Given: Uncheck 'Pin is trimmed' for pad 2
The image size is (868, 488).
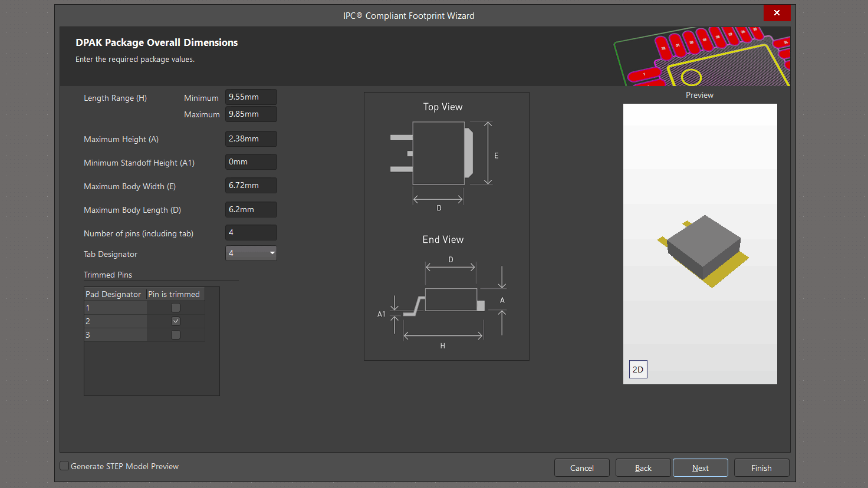Looking at the screenshot, I should pos(176,321).
